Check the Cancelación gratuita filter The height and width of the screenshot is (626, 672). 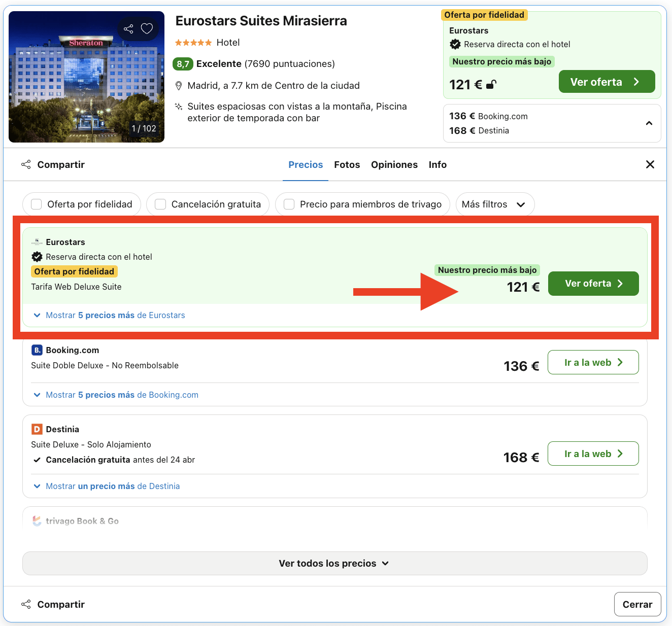[x=160, y=204]
